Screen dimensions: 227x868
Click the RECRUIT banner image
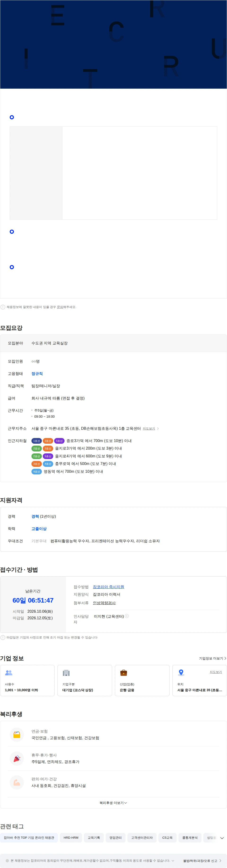tap(113, 44)
